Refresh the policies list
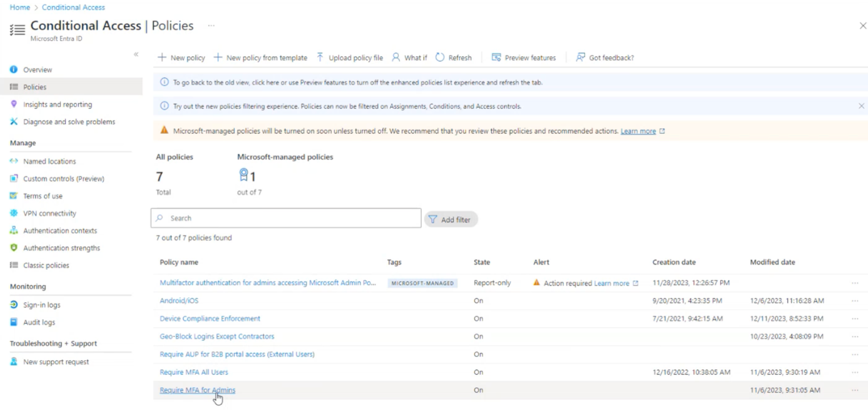This screenshot has width=868, height=412. pos(453,58)
